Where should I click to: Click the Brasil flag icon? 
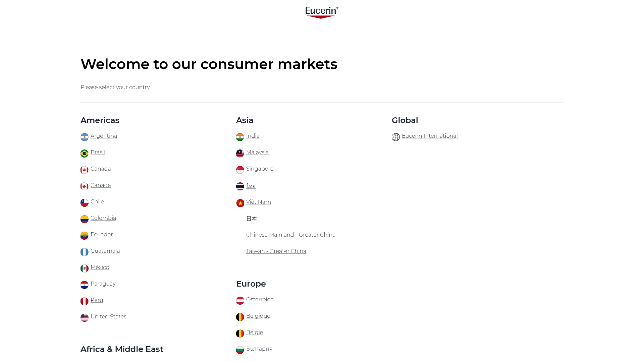pyautogui.click(x=84, y=153)
